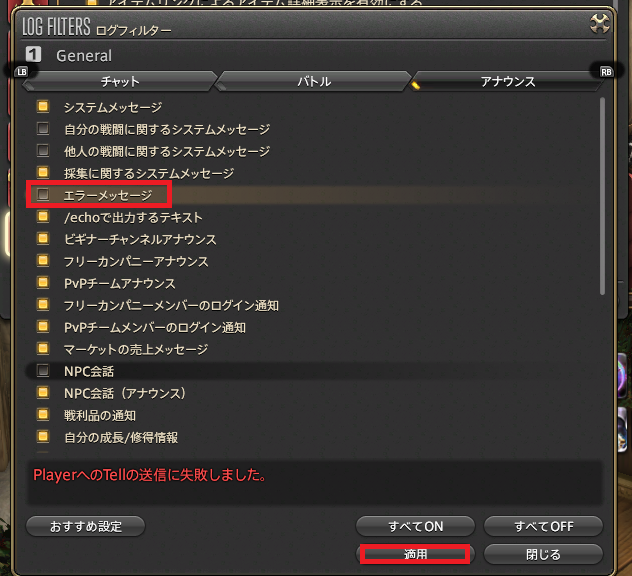Apply settings with 適用 button
The image size is (632, 576).
coord(415,554)
